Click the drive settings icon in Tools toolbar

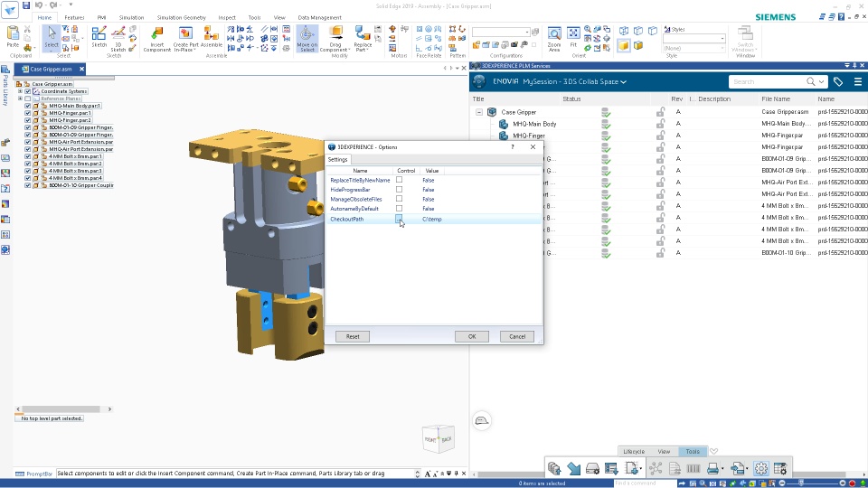click(x=592, y=469)
